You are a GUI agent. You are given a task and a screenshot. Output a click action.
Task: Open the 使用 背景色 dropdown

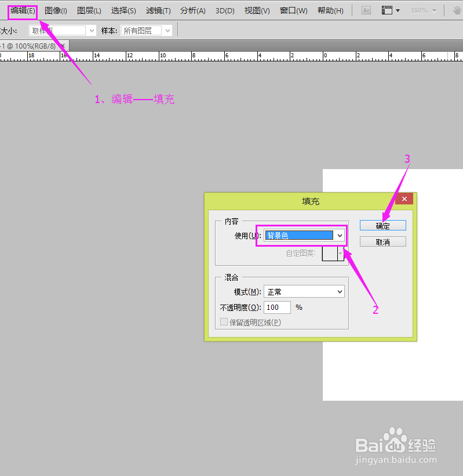(x=304, y=235)
